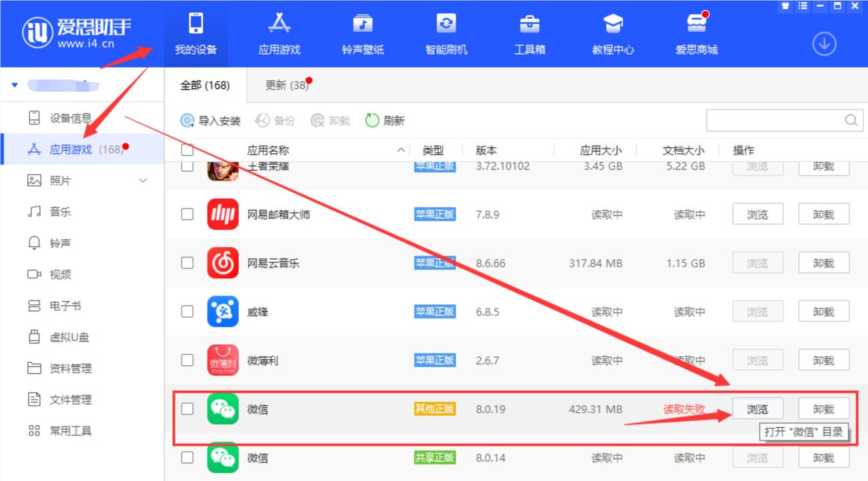Screen dimensions: 868x481
Task: Click 卸载 button for 网易云音乐
Action: [x=823, y=263]
